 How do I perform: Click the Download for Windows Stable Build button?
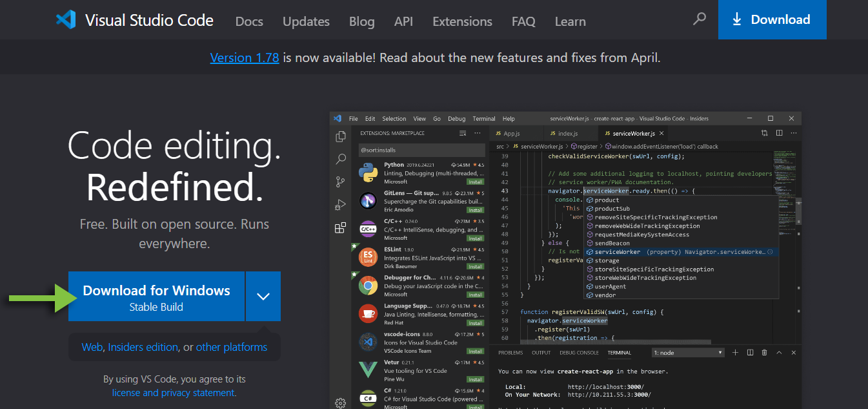[x=156, y=297]
